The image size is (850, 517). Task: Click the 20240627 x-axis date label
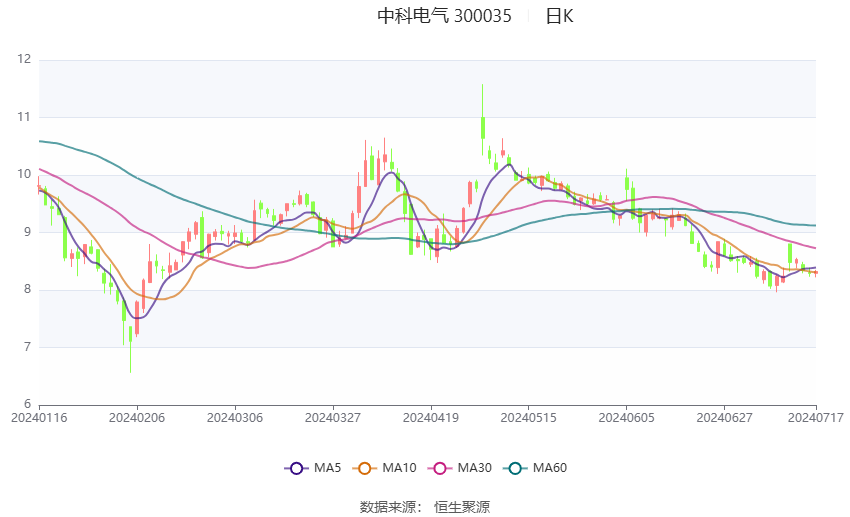pyautogui.click(x=724, y=418)
